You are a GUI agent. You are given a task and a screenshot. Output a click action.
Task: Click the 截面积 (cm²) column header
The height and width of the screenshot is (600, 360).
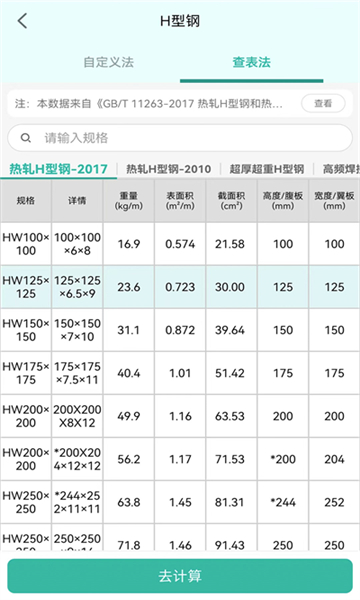tap(231, 201)
